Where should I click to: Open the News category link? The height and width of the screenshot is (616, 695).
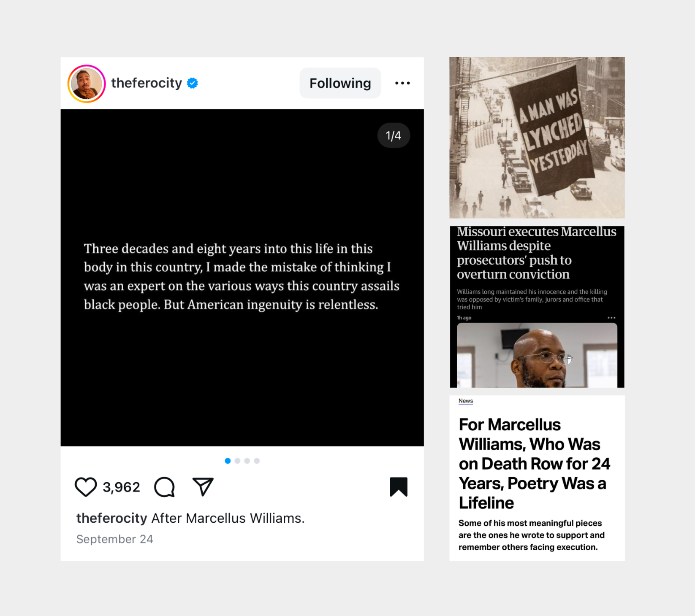pos(466,401)
